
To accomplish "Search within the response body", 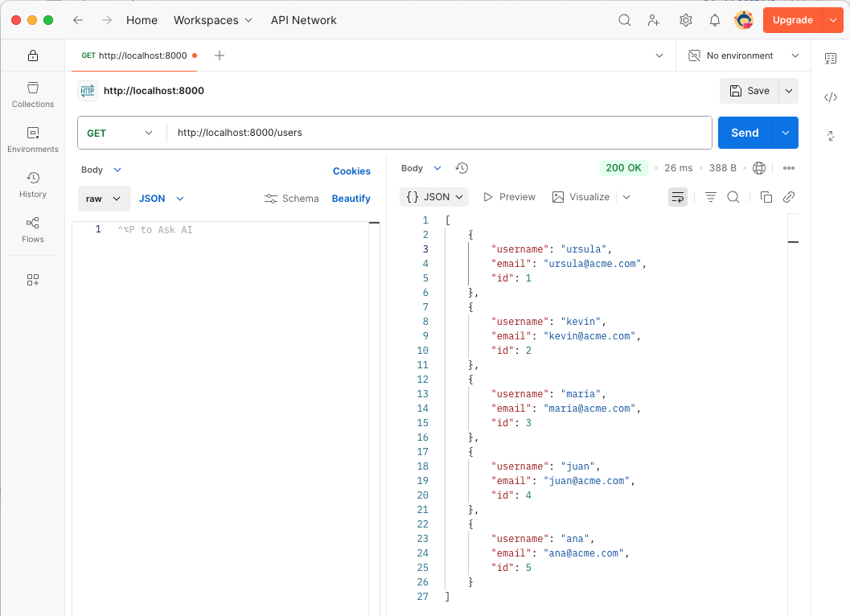I will (733, 197).
